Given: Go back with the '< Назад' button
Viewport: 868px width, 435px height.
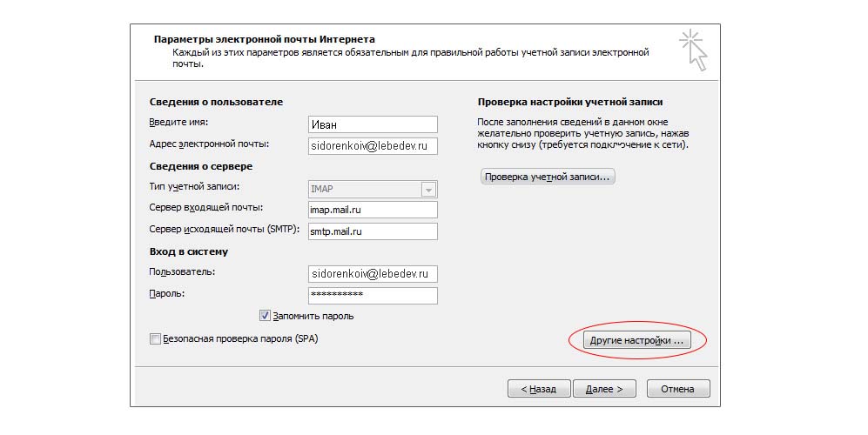Looking at the screenshot, I should (539, 389).
